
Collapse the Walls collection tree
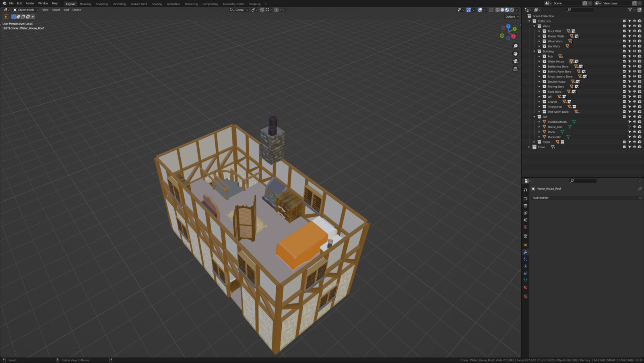coord(535,26)
